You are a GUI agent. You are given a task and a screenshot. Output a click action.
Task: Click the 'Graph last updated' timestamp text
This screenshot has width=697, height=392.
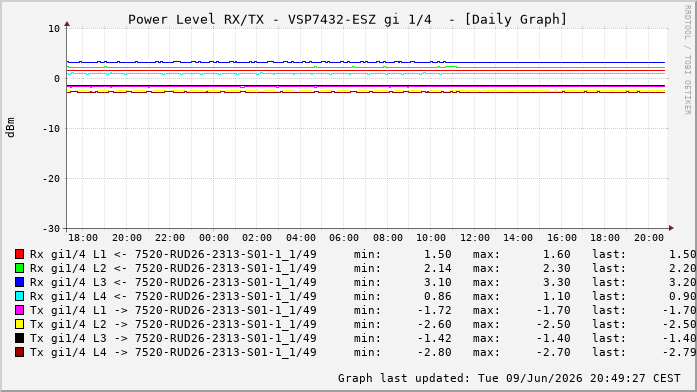click(509, 378)
